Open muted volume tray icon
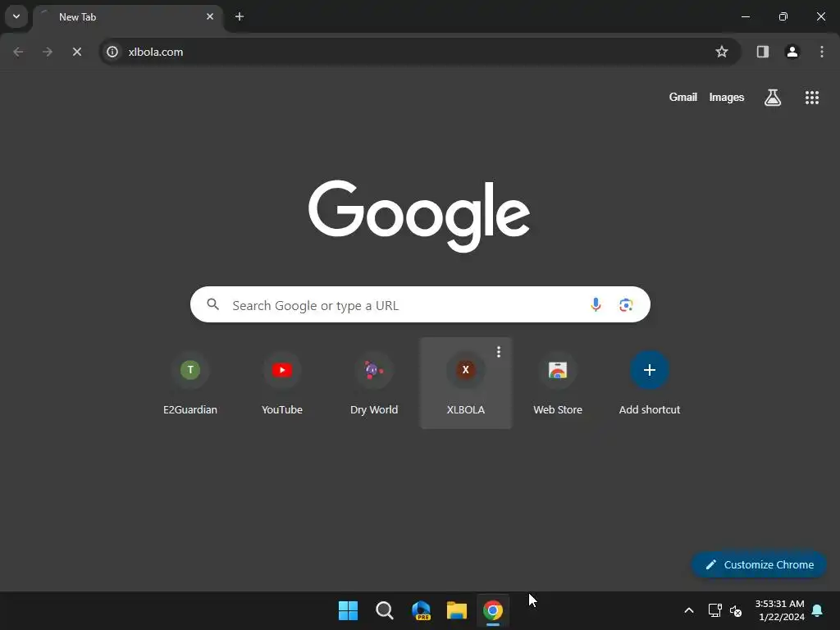 coord(736,610)
